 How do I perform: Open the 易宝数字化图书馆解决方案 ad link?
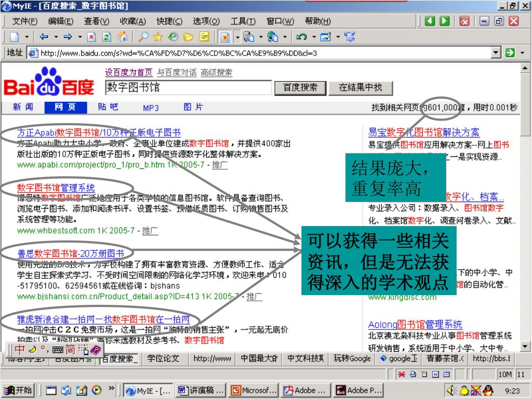424,132
